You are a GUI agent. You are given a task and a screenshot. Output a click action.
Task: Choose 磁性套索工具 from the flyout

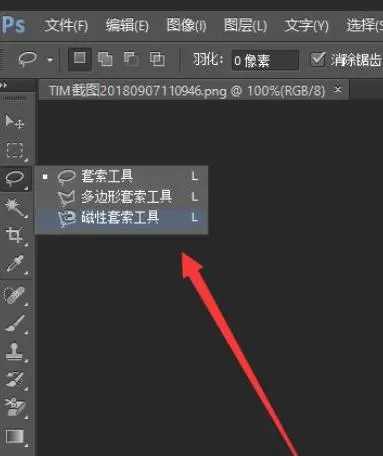point(121,218)
